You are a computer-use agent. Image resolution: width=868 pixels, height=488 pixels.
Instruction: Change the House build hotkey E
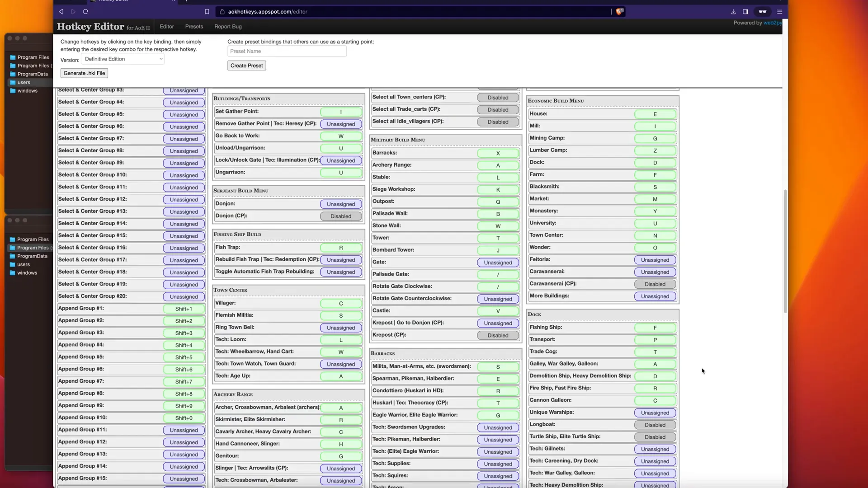655,115
